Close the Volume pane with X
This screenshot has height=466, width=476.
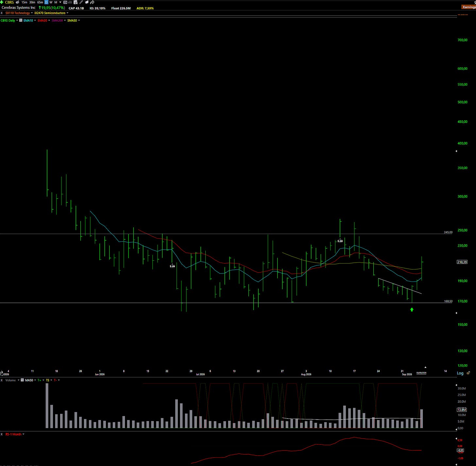[2, 380]
